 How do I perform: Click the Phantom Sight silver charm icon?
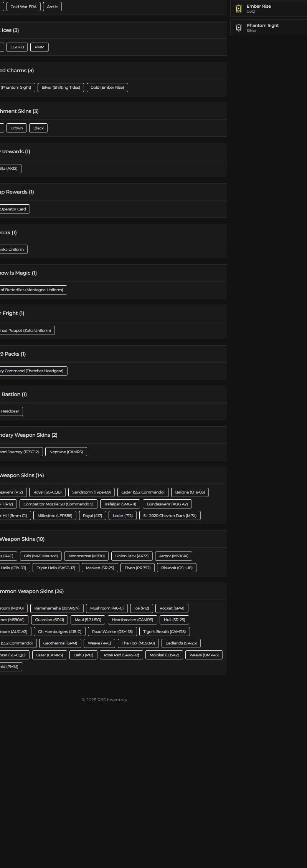click(239, 28)
